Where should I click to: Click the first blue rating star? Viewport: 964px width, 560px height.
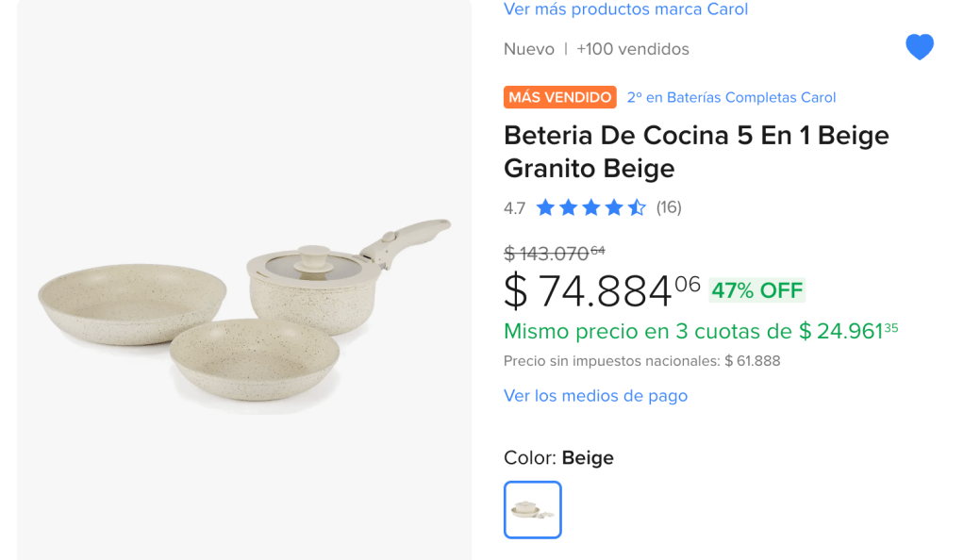click(x=545, y=207)
